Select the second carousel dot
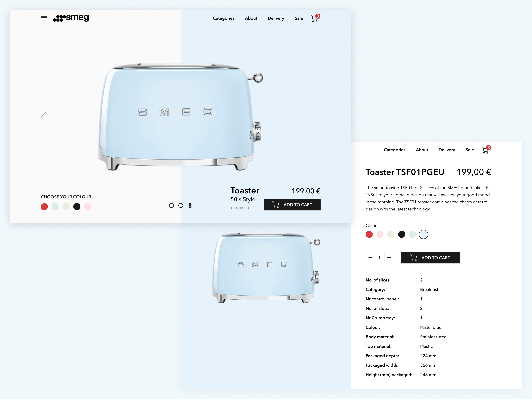532x400 pixels. (181, 205)
